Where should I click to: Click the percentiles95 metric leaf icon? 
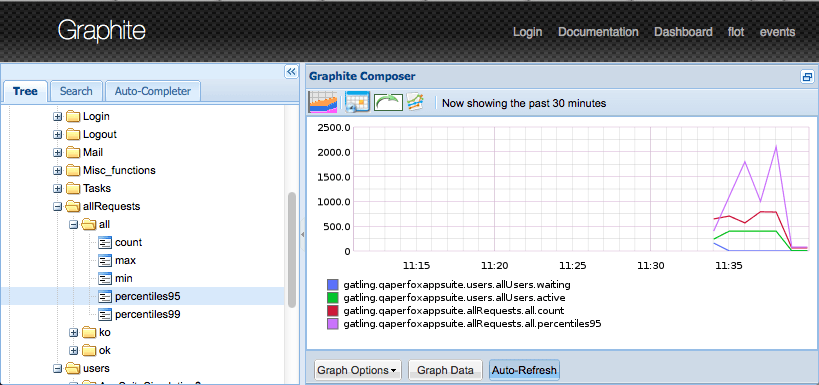pyautogui.click(x=105, y=296)
